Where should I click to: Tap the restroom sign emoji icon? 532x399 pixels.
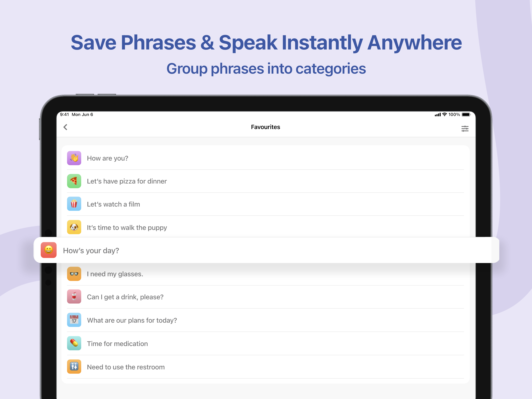point(74,366)
